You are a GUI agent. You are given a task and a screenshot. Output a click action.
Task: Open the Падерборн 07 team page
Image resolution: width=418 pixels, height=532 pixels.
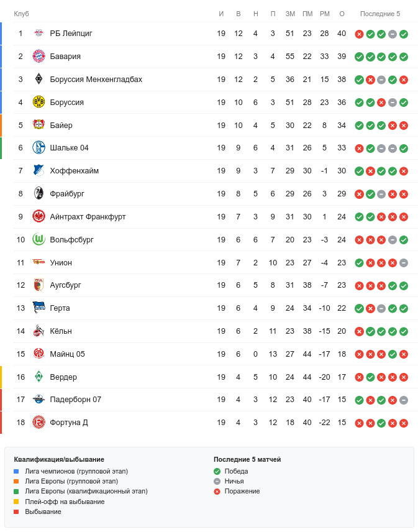75,400
